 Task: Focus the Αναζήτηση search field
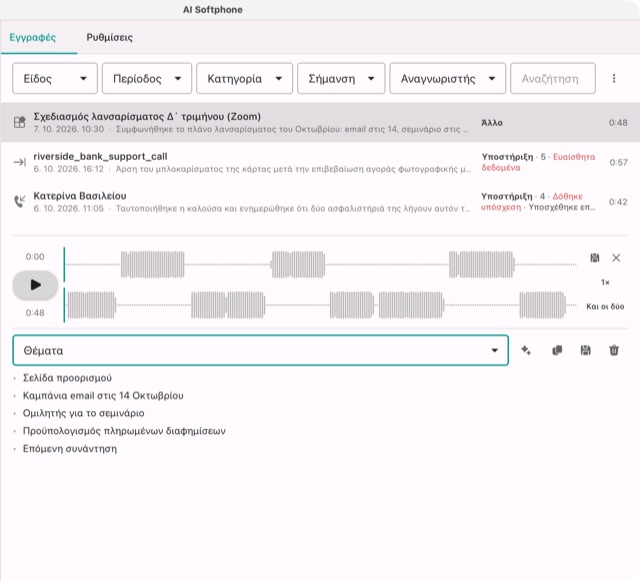tap(553, 78)
